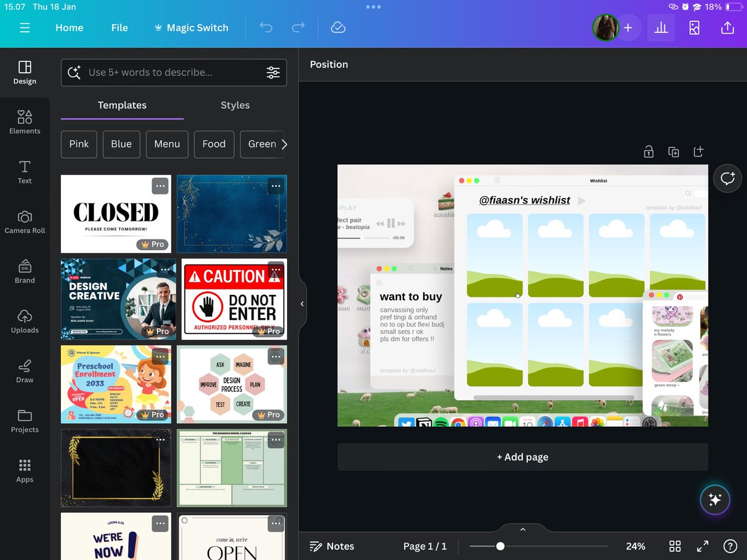The width and height of the screenshot is (747, 560).
Task: Open the Notes panel
Action: pos(332,546)
